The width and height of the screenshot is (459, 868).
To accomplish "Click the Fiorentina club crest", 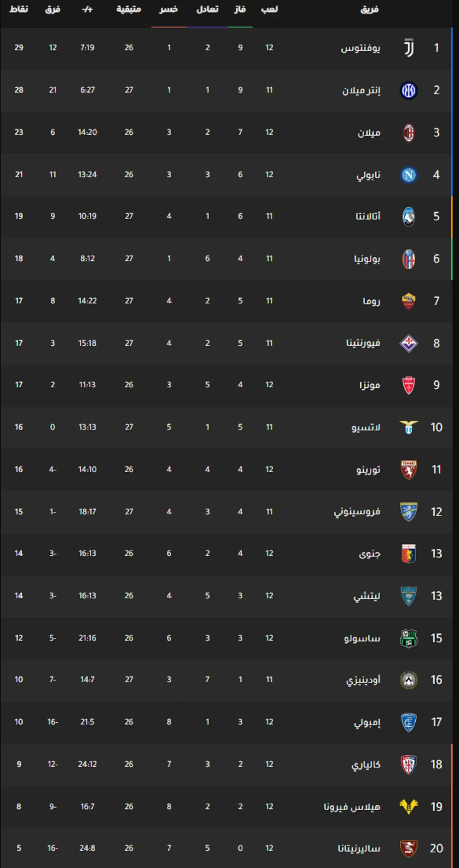I will point(409,343).
